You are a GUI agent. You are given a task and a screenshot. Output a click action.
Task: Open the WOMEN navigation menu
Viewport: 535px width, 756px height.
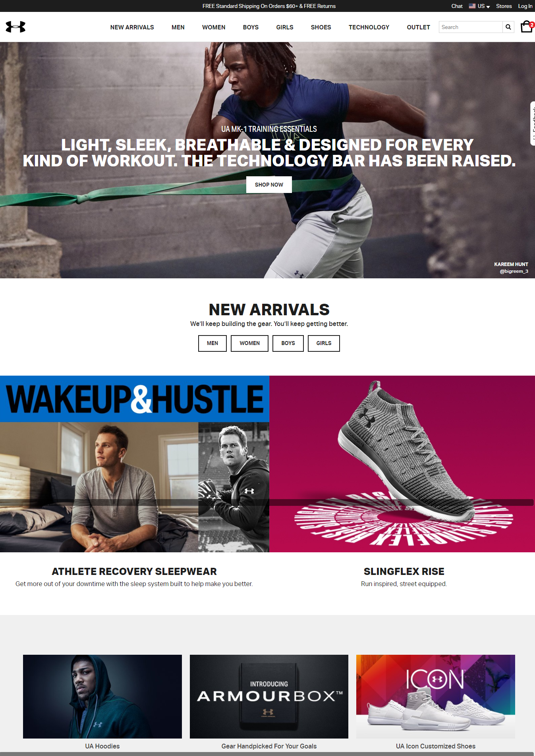(x=214, y=27)
